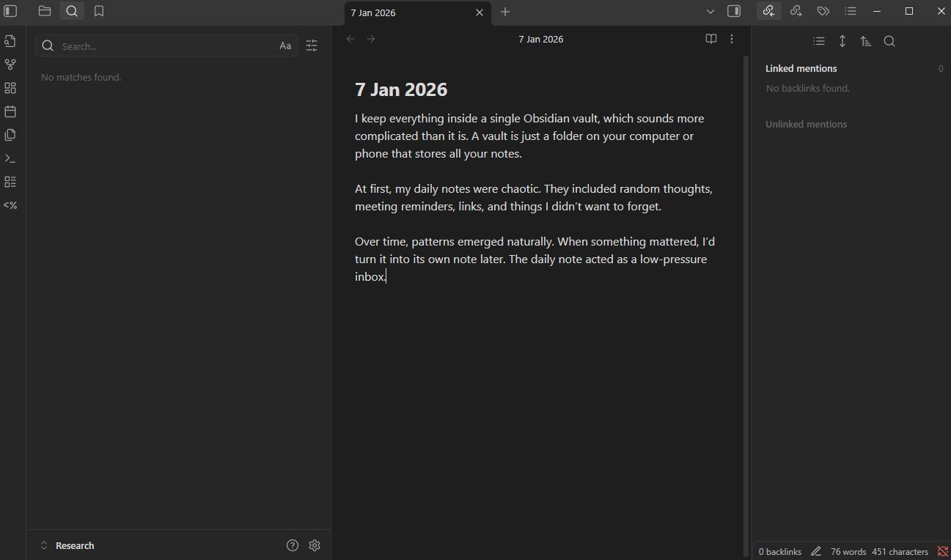The image size is (951, 560).
Task: Toggle the backlinks search filter
Action: tap(889, 41)
